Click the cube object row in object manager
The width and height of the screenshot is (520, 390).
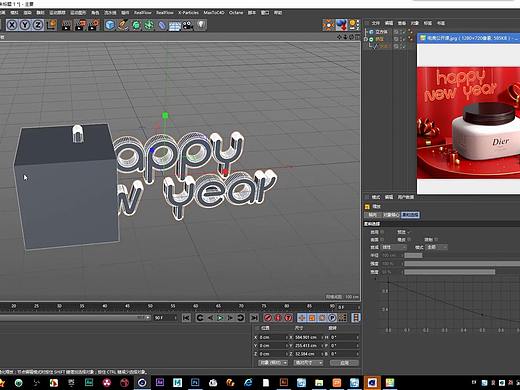381,32
